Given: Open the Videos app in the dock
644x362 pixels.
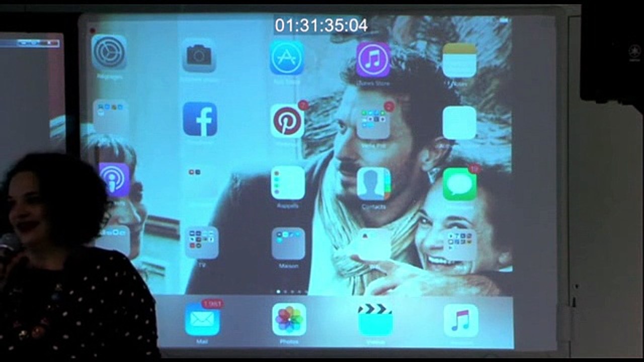Looking at the screenshot, I should tap(375, 320).
